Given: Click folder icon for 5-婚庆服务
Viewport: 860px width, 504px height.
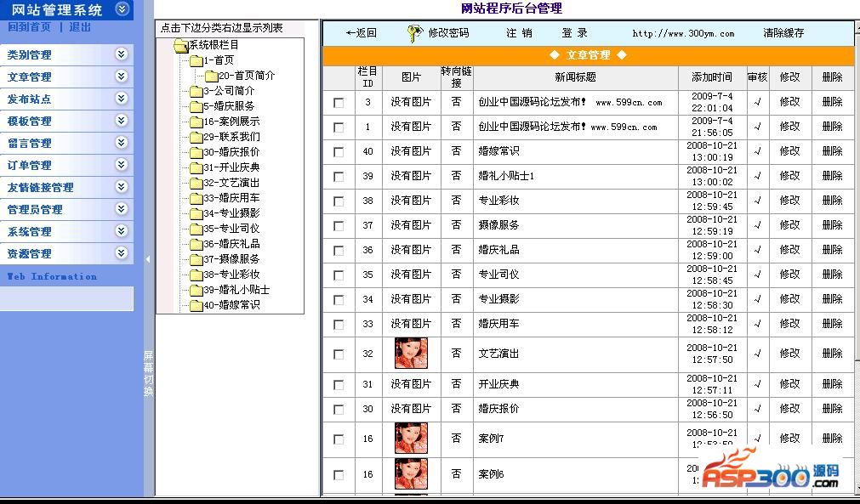Looking at the screenshot, I should pos(196,107).
